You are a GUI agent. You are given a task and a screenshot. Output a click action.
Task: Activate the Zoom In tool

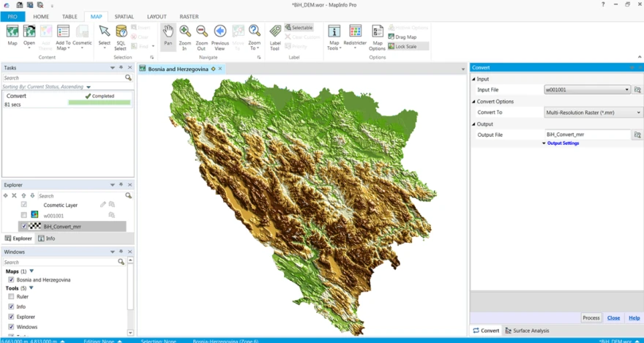(x=185, y=37)
